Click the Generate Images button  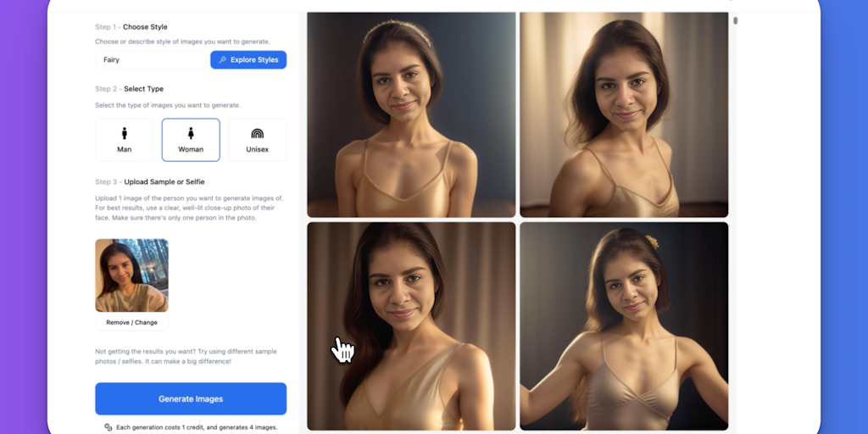tap(191, 398)
